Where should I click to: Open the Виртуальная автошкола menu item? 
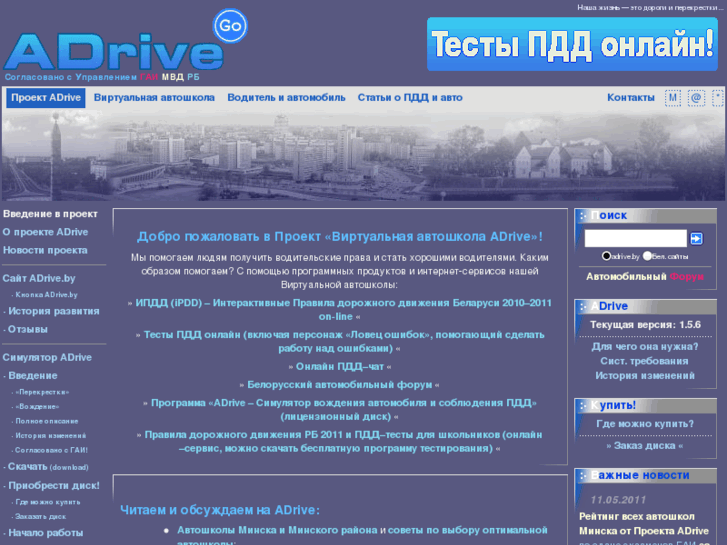[x=154, y=98]
